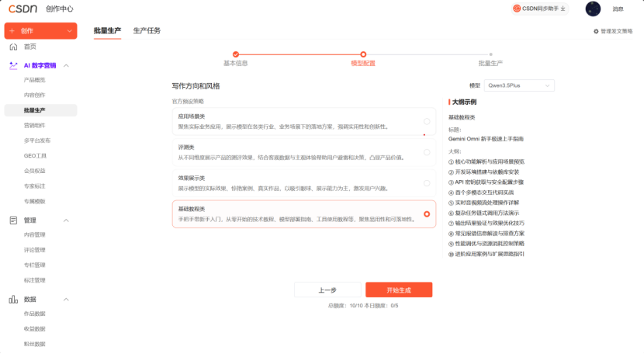Open 作品数据 in sidebar
Screen dimensions: 644x354
point(34,314)
